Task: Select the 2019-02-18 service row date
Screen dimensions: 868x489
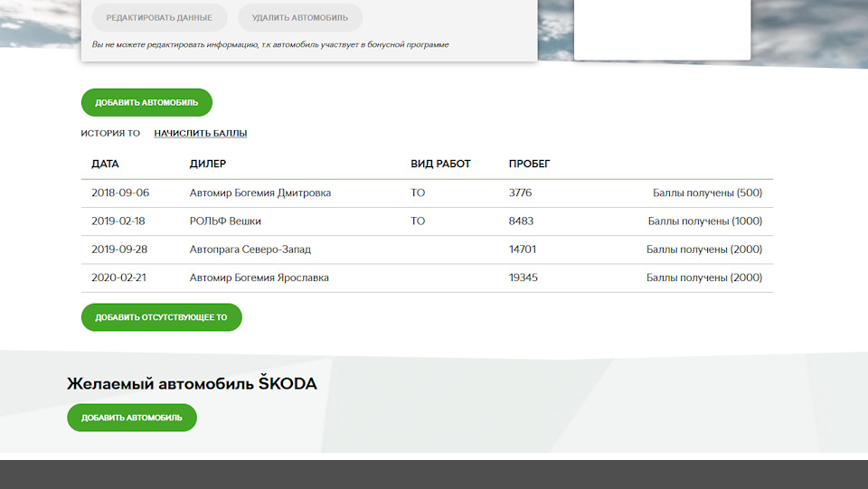Action: coord(118,221)
